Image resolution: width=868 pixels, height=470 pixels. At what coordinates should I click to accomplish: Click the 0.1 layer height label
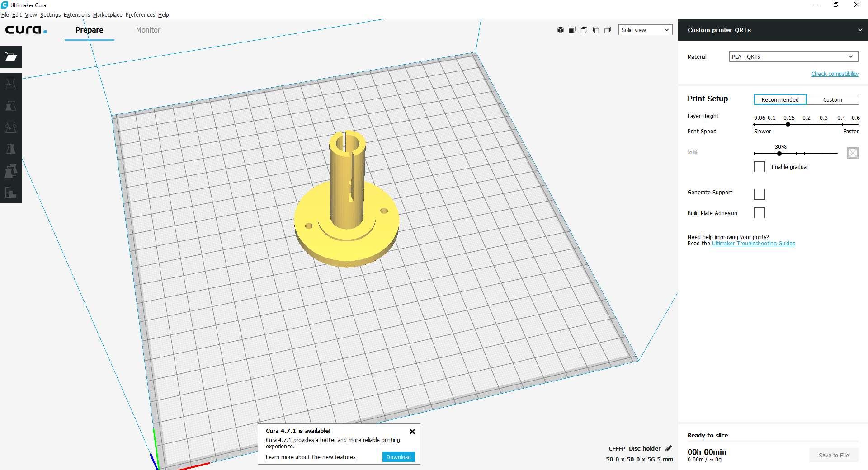[772, 117]
